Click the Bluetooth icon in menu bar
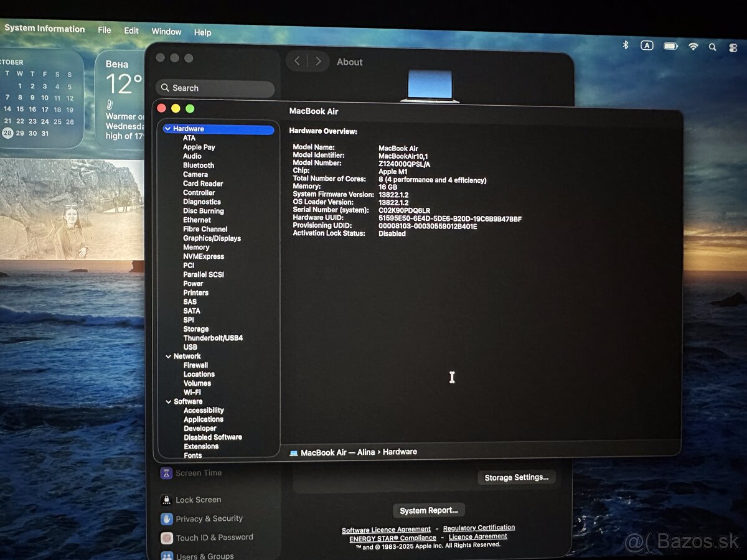The height and width of the screenshot is (560, 747). [626, 45]
